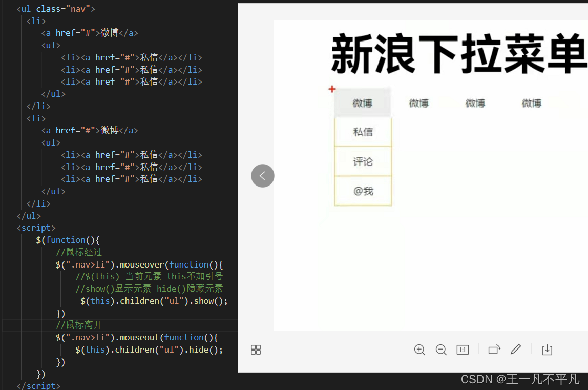Click the <ul class="nav"> code line

click(56, 9)
